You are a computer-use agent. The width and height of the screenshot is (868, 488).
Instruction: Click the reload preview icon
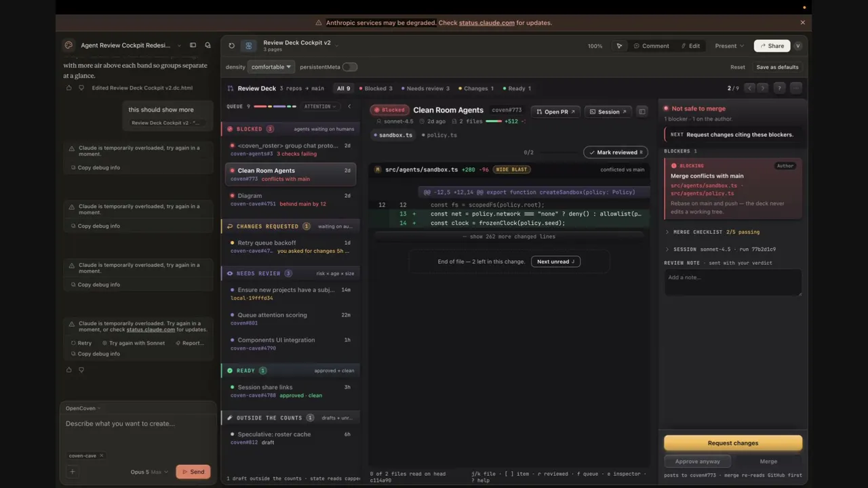231,46
